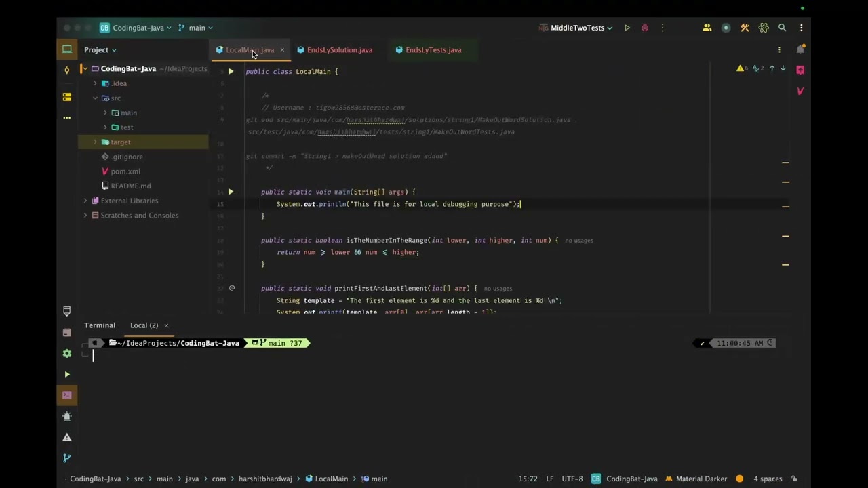Click 4 spaces indent setting
The height and width of the screenshot is (488, 868).
click(768, 479)
